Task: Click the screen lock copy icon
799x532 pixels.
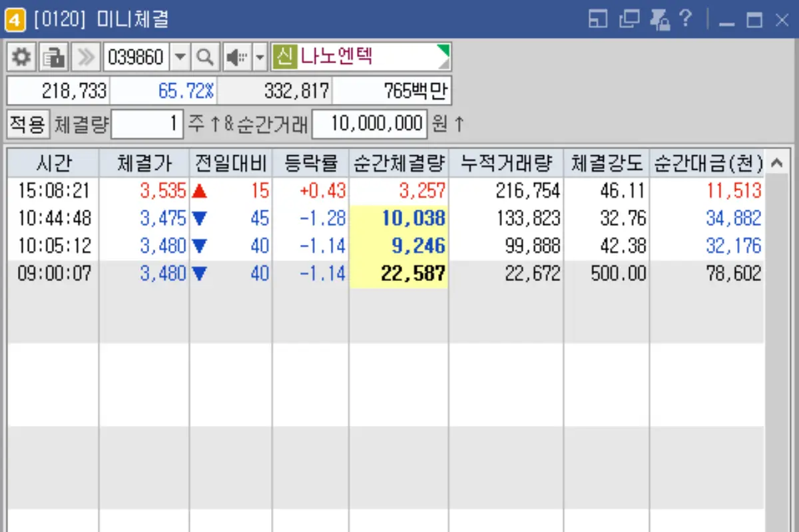Action: tap(53, 57)
